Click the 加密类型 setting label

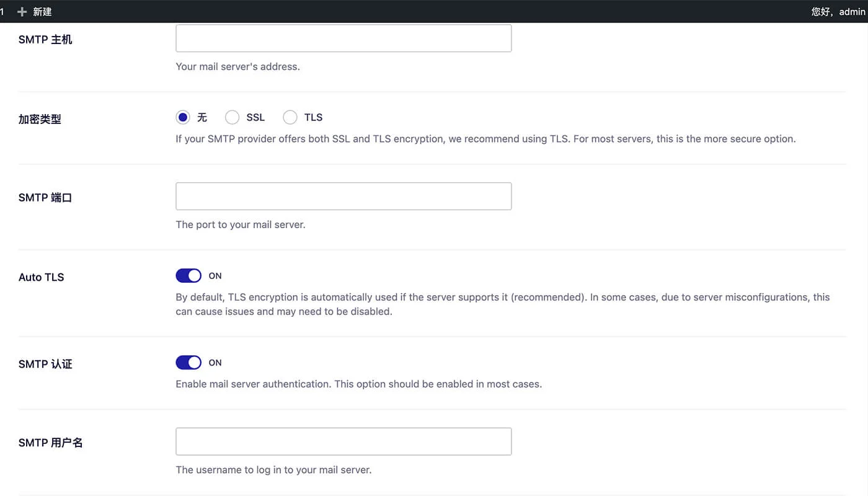click(x=40, y=119)
